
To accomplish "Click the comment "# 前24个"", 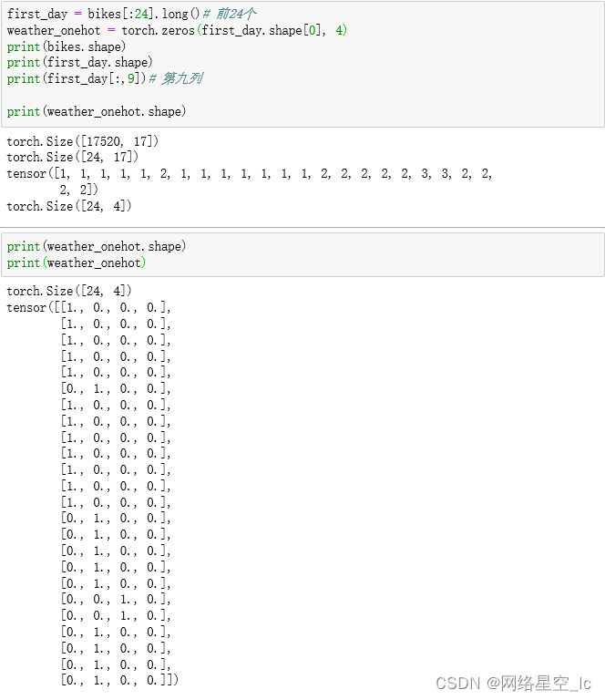I will click(x=230, y=14).
